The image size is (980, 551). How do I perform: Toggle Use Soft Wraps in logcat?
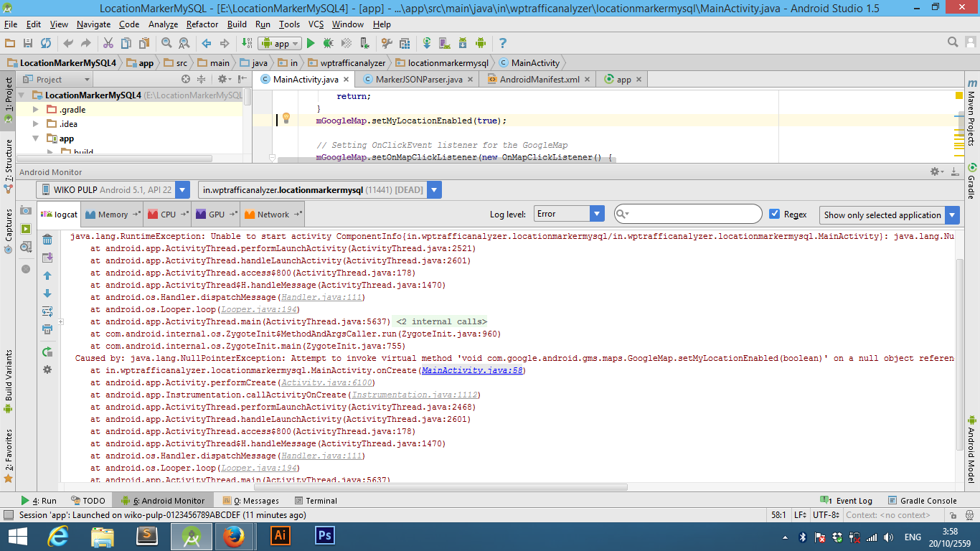47,311
